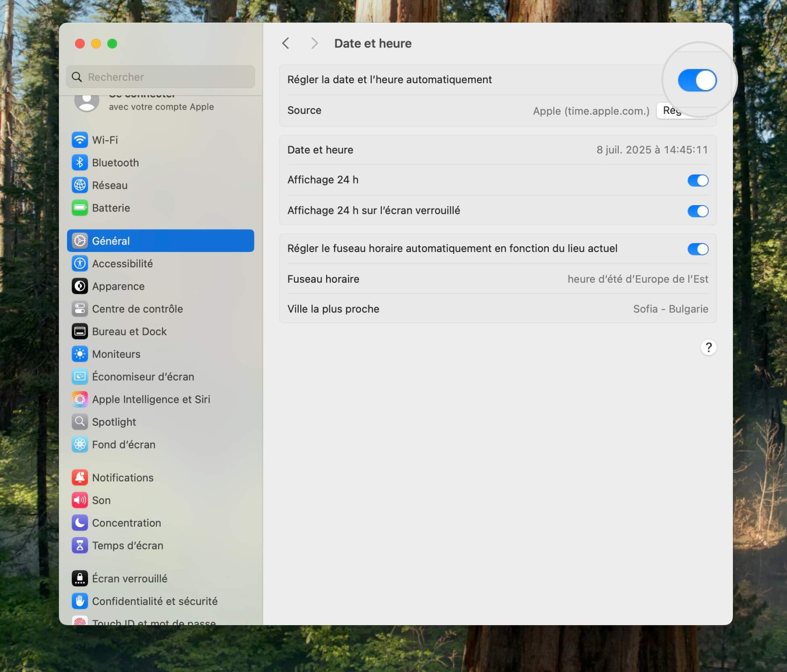Click 'Sofia - Bulgarie' nearest city value
The image size is (787, 672).
pos(671,309)
